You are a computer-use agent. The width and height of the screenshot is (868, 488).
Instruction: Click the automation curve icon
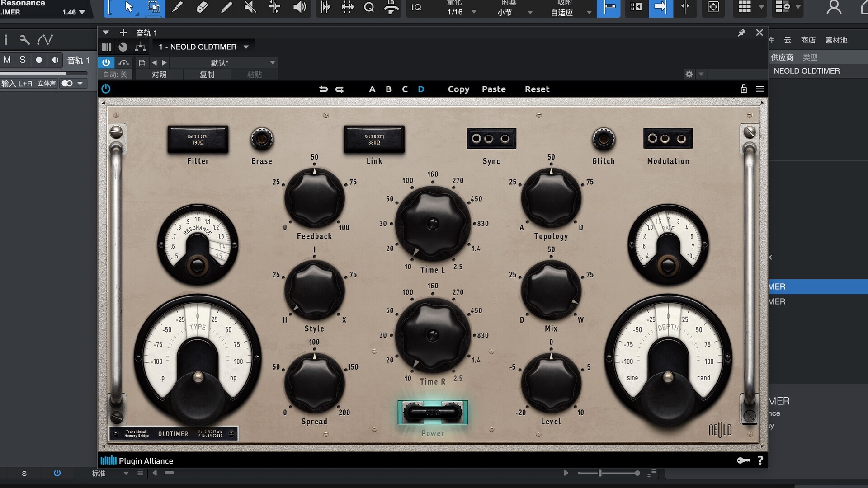click(x=45, y=40)
